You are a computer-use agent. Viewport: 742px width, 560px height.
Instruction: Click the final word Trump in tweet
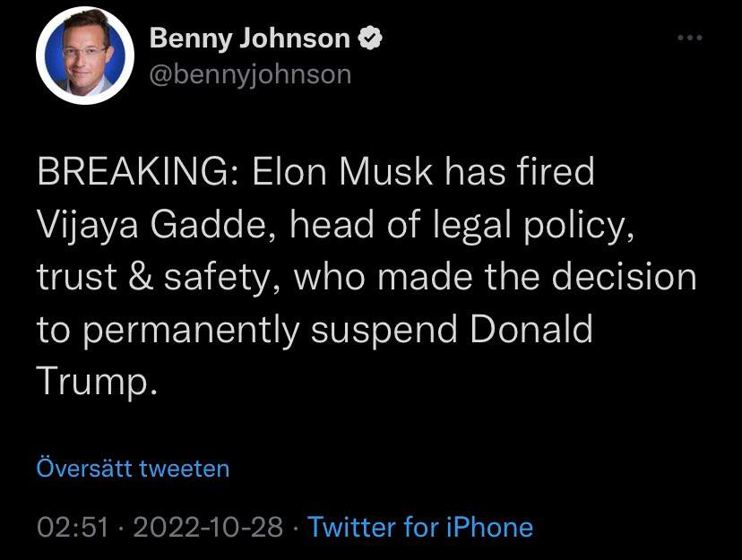90,383
